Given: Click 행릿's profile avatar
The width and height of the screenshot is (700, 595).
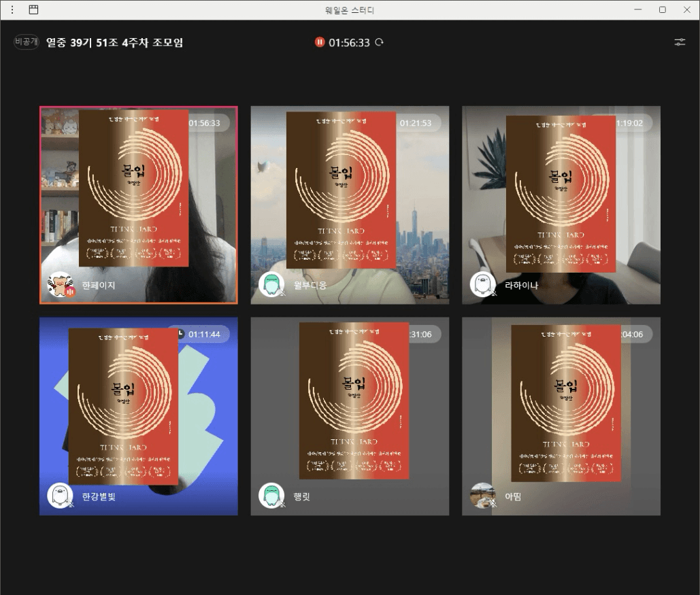Looking at the screenshot, I should pyautogui.click(x=271, y=496).
